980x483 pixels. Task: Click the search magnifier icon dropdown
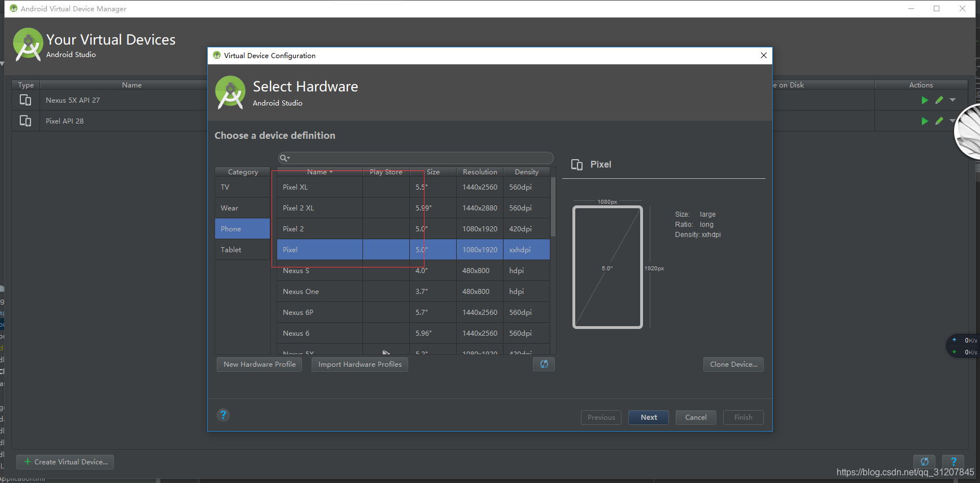(x=285, y=158)
